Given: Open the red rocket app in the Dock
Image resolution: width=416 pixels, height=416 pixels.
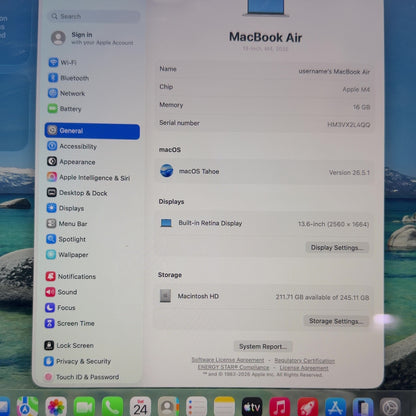Looking at the screenshot, I should (308, 407).
